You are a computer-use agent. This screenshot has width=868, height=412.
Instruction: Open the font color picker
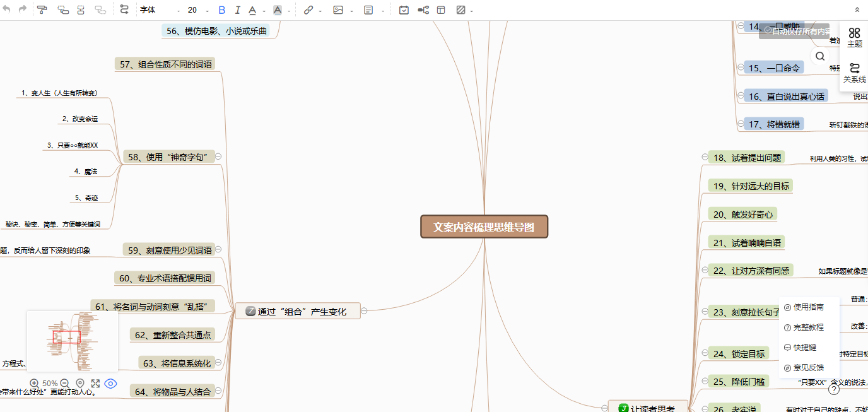coord(252,10)
